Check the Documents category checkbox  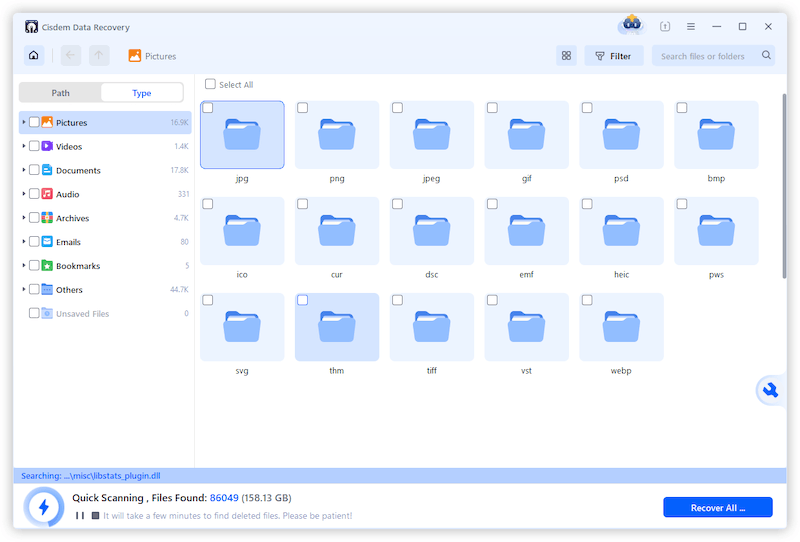[x=34, y=169]
